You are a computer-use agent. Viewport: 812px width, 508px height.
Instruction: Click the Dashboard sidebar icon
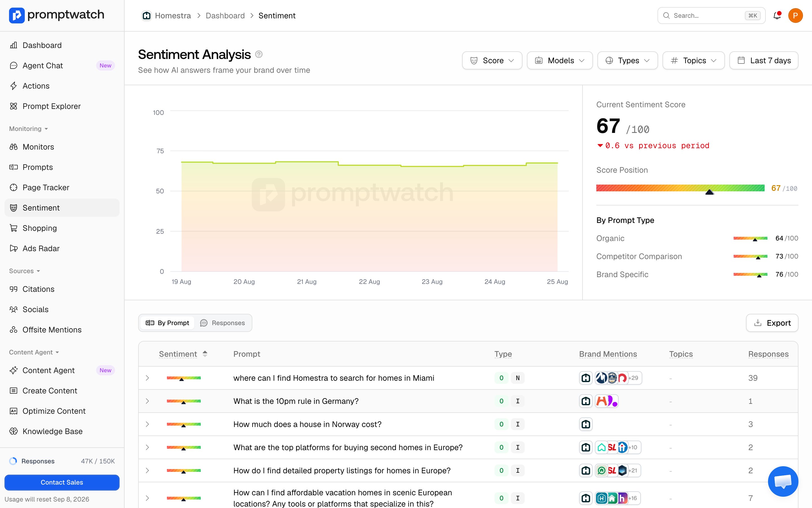14,45
